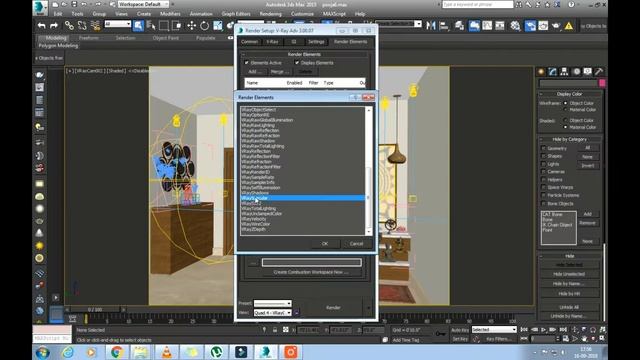
Task: Open the Utilities command panel tab
Action: point(599,71)
